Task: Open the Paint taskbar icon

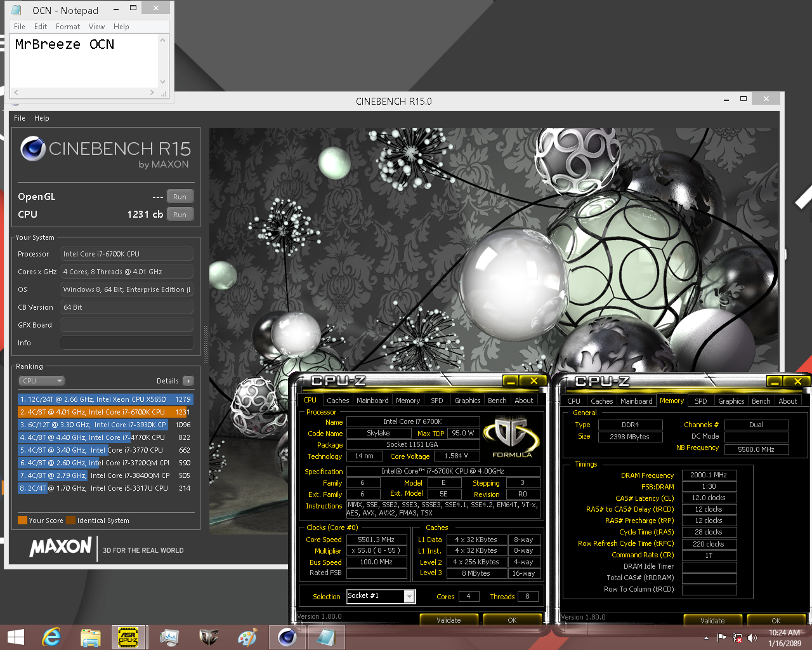Action: 247,637
